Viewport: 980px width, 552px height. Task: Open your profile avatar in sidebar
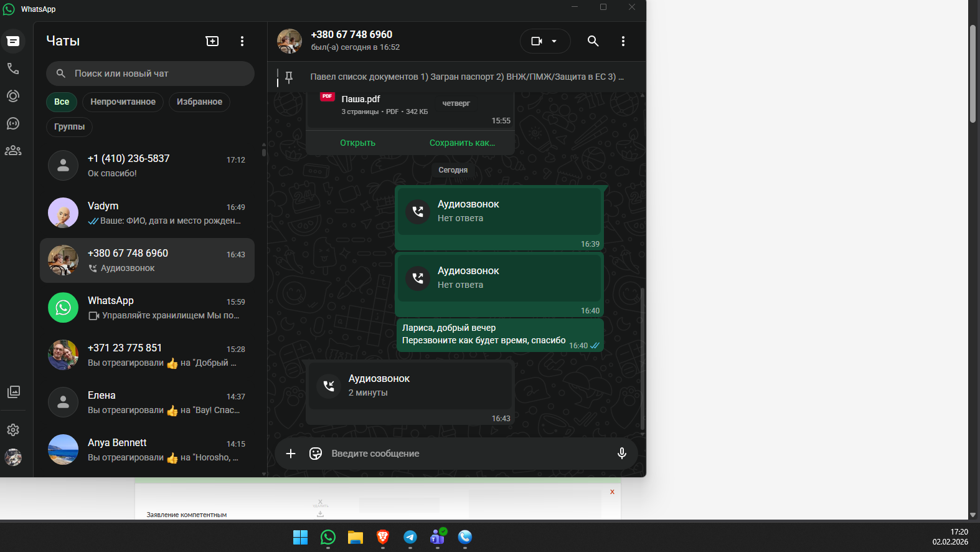tap(13, 457)
